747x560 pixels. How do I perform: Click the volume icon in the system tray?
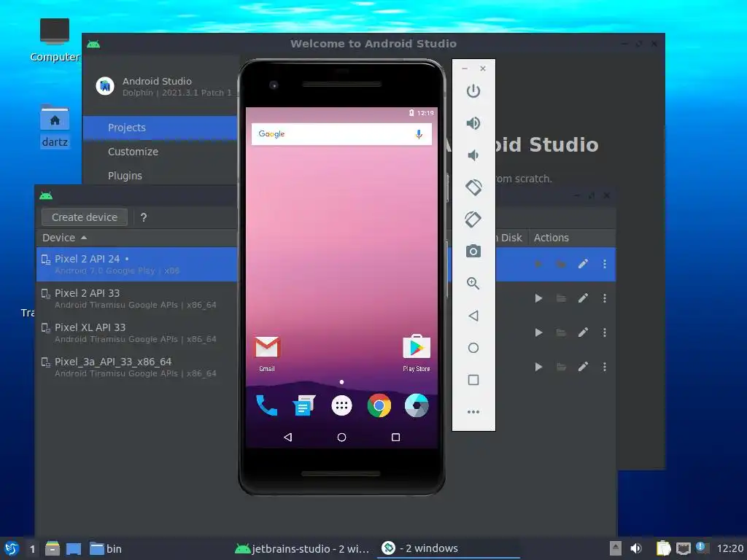636,548
